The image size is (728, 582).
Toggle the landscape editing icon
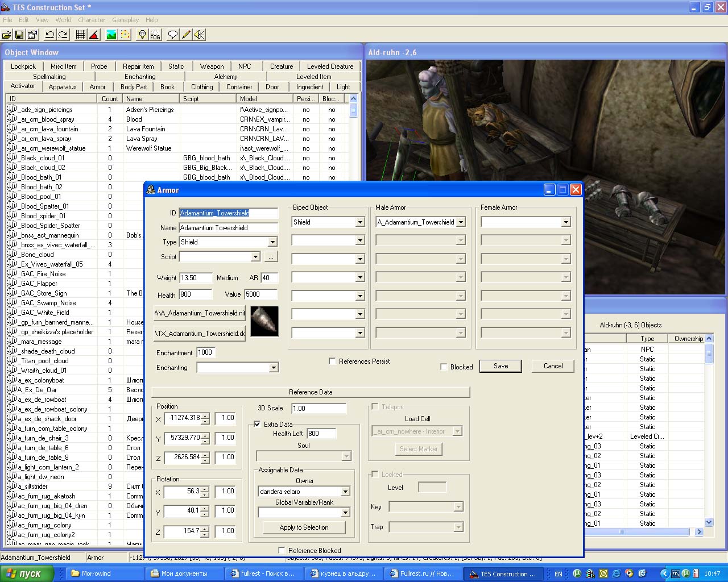(111, 35)
